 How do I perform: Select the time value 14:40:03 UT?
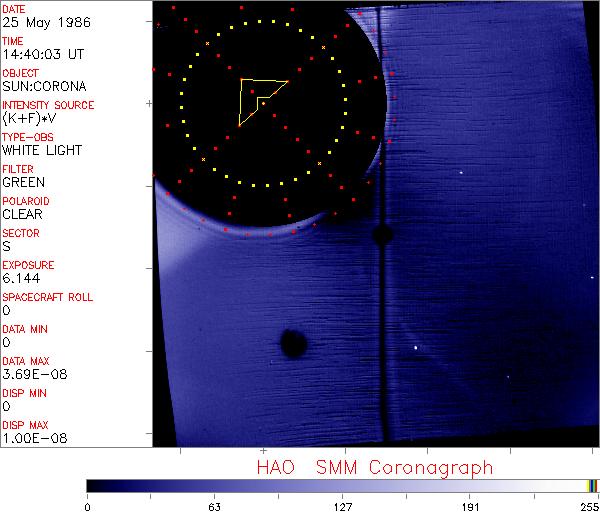coord(42,54)
